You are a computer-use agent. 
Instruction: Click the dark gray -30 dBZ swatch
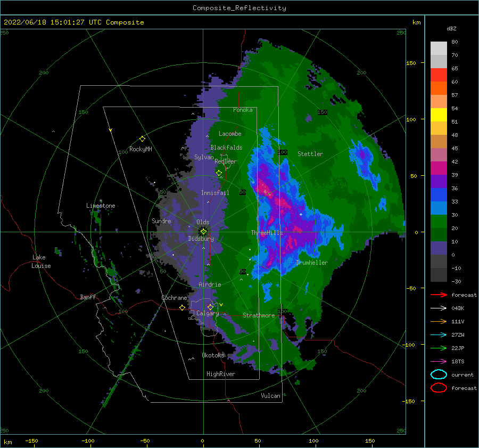[439, 274]
